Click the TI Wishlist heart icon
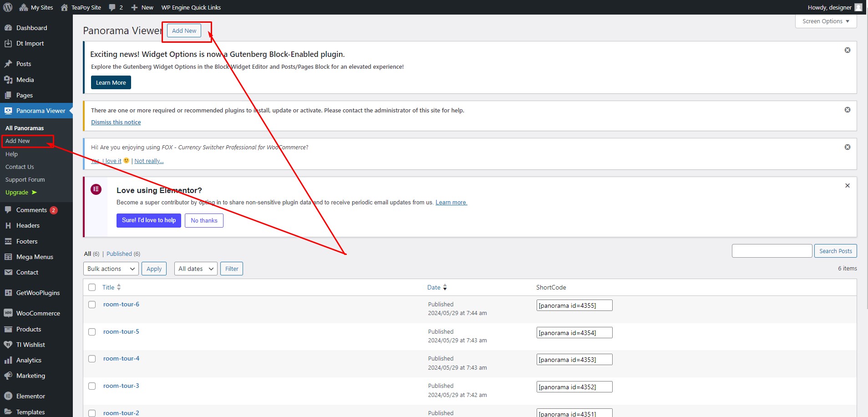The image size is (868, 417). tap(8, 345)
